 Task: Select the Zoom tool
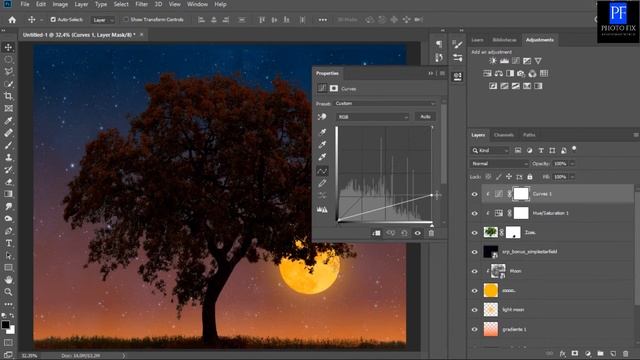(8, 292)
